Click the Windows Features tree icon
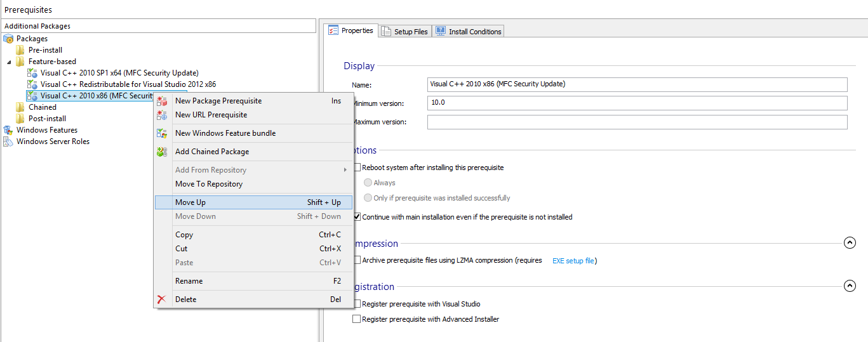 tap(8, 130)
